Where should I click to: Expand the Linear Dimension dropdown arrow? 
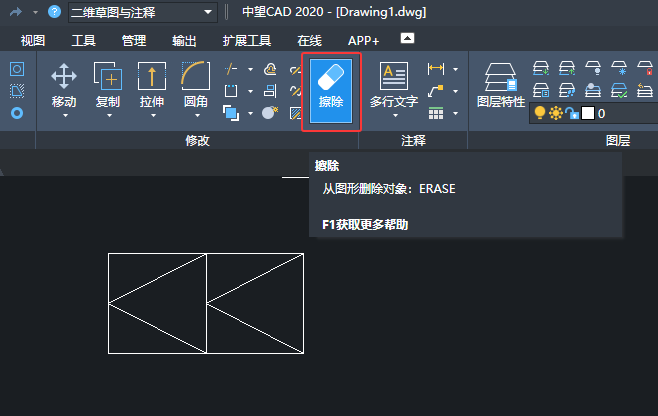pyautogui.click(x=456, y=69)
